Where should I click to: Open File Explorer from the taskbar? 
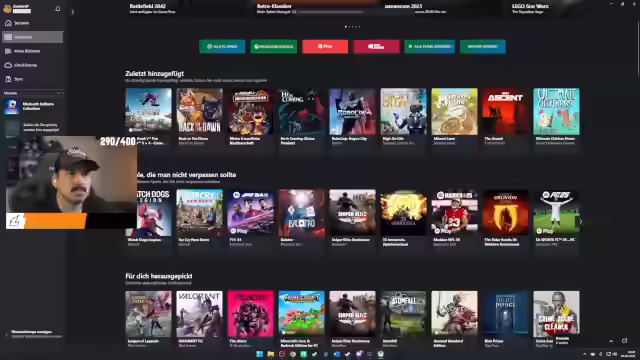click(270, 354)
